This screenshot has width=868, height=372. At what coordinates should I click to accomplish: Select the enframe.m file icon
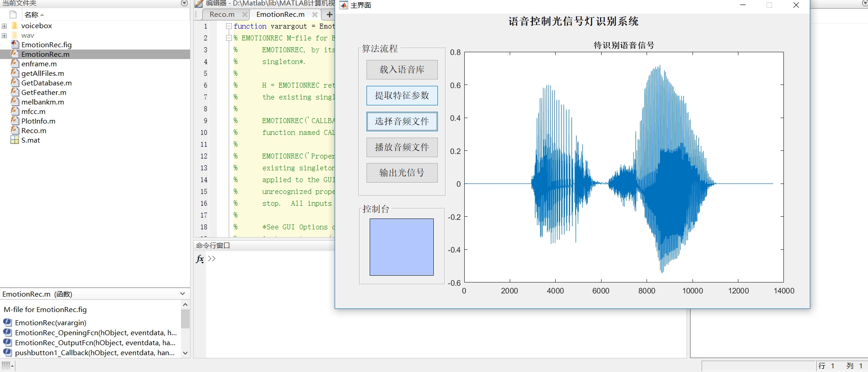pos(15,64)
